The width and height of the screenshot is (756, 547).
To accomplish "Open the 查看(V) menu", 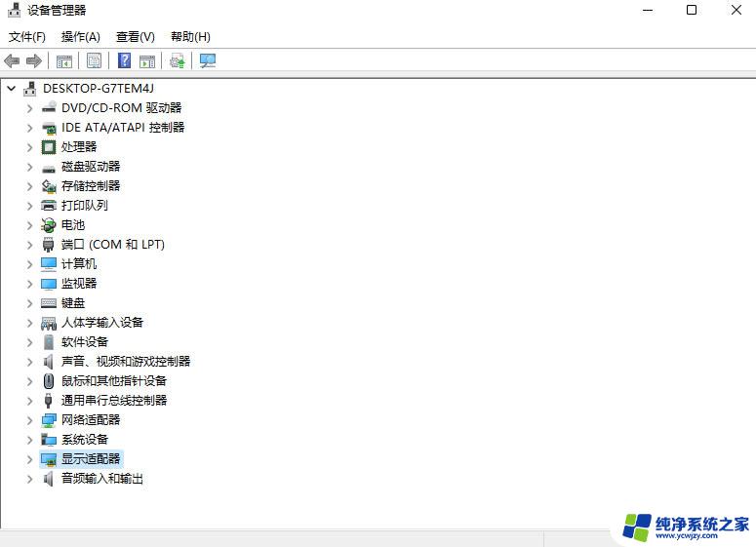I will coord(135,37).
